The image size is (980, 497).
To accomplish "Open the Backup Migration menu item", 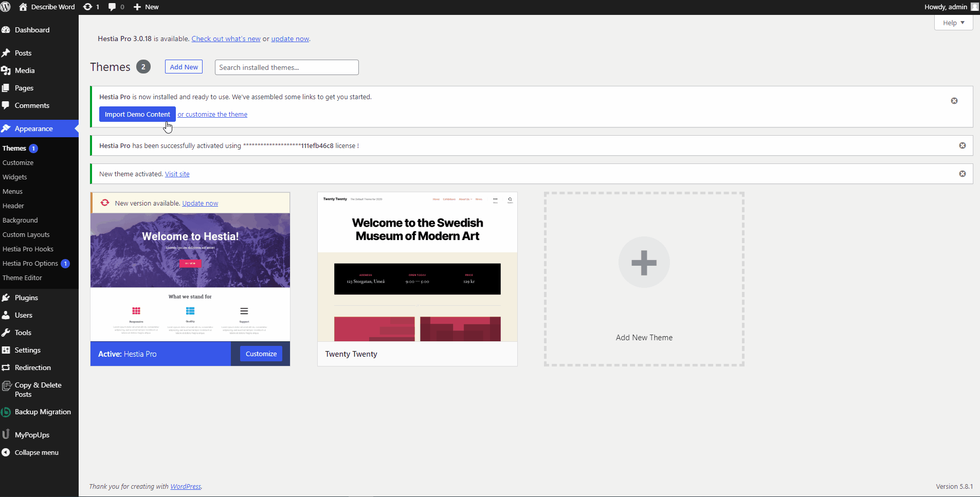I will pos(43,412).
